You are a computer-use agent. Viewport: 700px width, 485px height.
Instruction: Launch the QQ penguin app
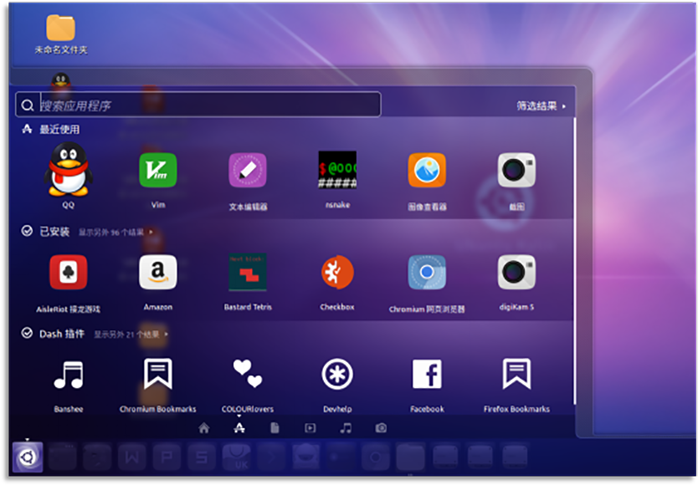point(68,171)
